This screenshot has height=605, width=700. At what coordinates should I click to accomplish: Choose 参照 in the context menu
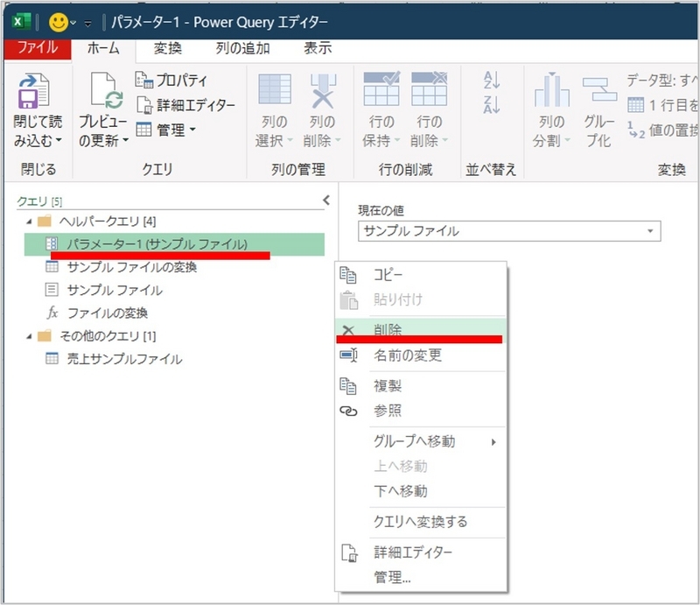tap(421, 411)
